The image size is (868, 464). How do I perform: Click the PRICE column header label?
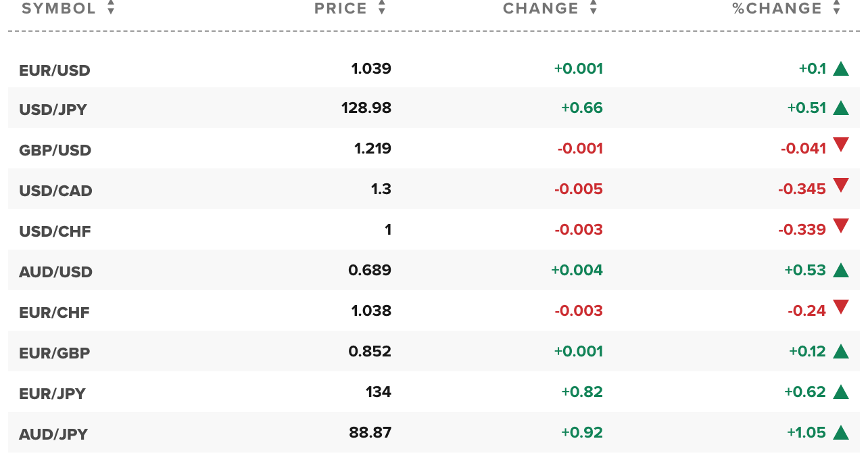click(x=341, y=8)
